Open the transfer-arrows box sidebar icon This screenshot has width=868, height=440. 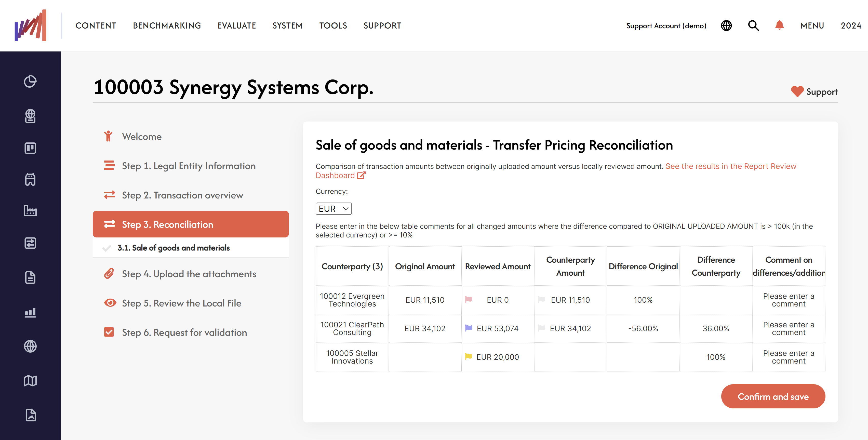(x=30, y=243)
